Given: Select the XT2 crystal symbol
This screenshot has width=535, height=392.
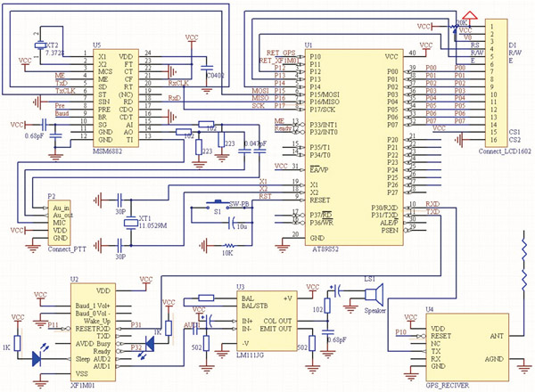Looking at the screenshot, I should (x=40, y=45).
